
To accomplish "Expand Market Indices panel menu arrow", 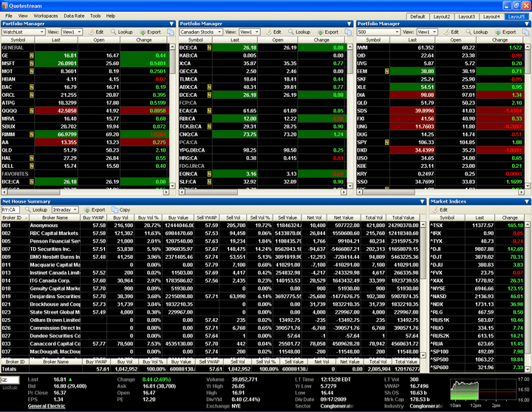I will pyautogui.click(x=527, y=202).
